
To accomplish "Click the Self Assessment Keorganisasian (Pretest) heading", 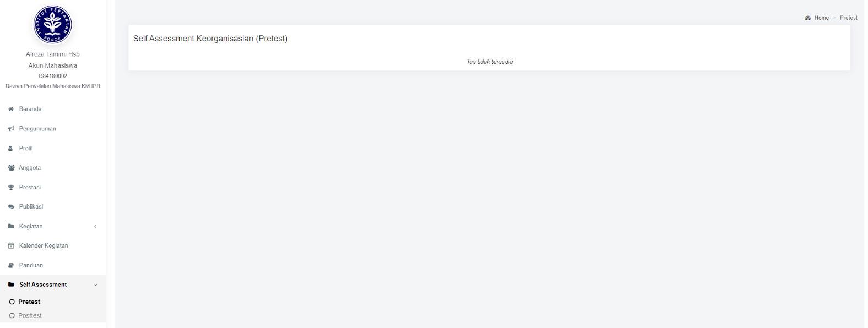I will point(210,39).
